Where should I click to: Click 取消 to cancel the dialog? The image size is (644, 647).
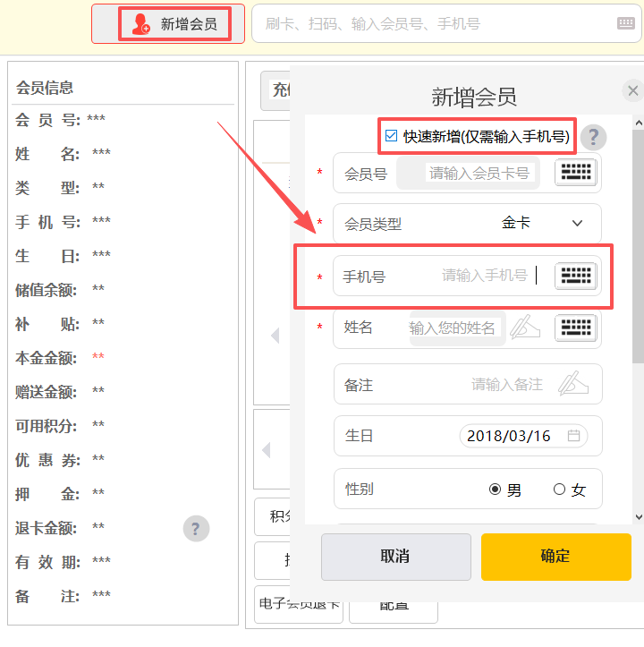[394, 557]
